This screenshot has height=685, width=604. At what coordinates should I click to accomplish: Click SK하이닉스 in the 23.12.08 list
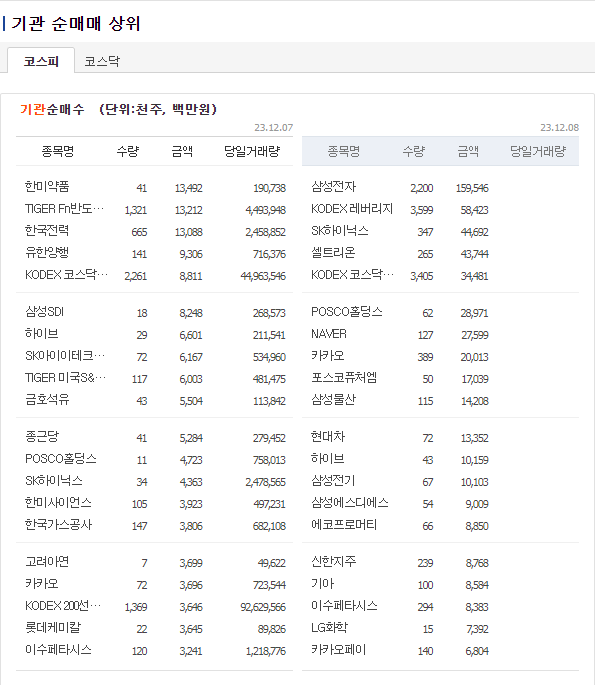[x=340, y=231]
